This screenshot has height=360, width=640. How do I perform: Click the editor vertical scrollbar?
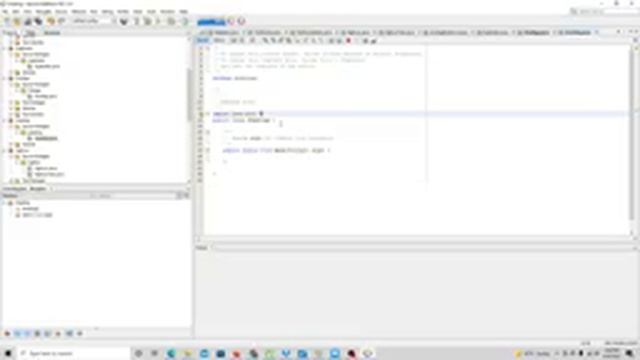pos(632,135)
